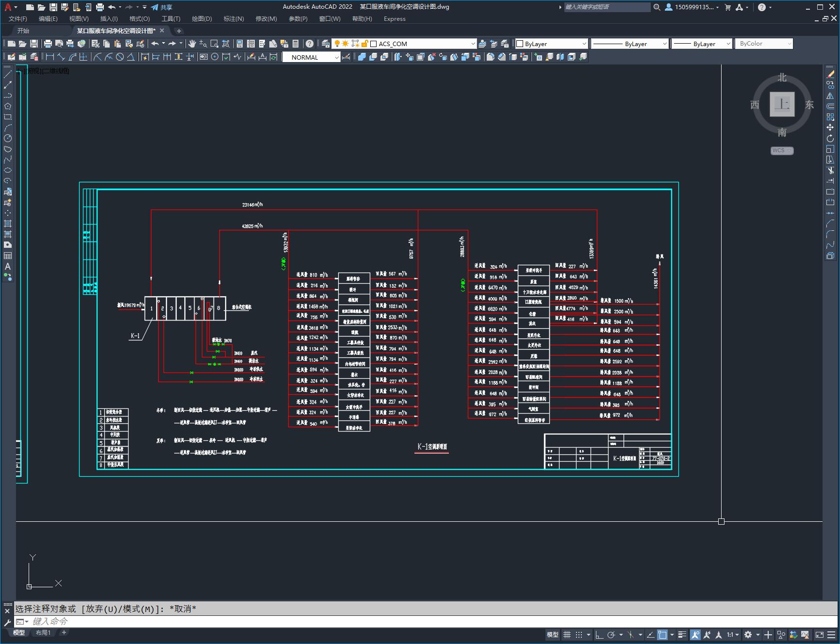This screenshot has height=644, width=840.
Task: Open the ByLayer color swatch selector
Action: click(x=551, y=44)
